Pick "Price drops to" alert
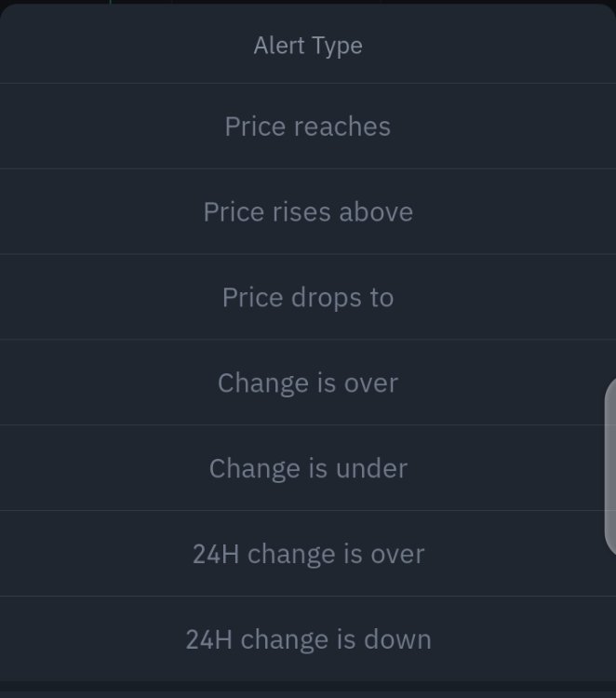 pos(308,298)
